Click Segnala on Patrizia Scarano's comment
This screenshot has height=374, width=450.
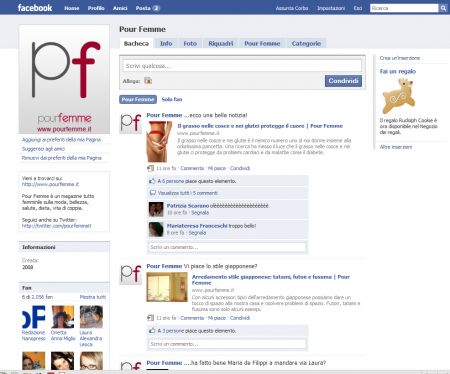200,213
